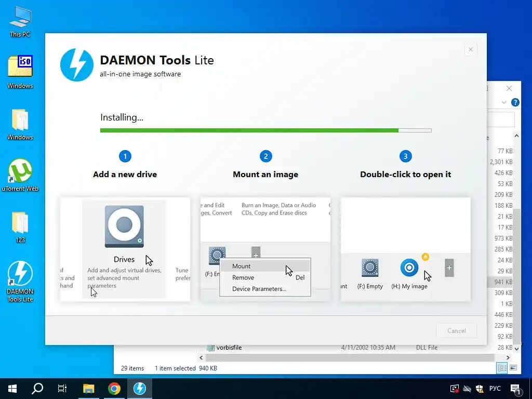Expand the Explorer ribbon chevron
Image resolution: width=532 pixels, height=399 pixels.
click(x=504, y=102)
